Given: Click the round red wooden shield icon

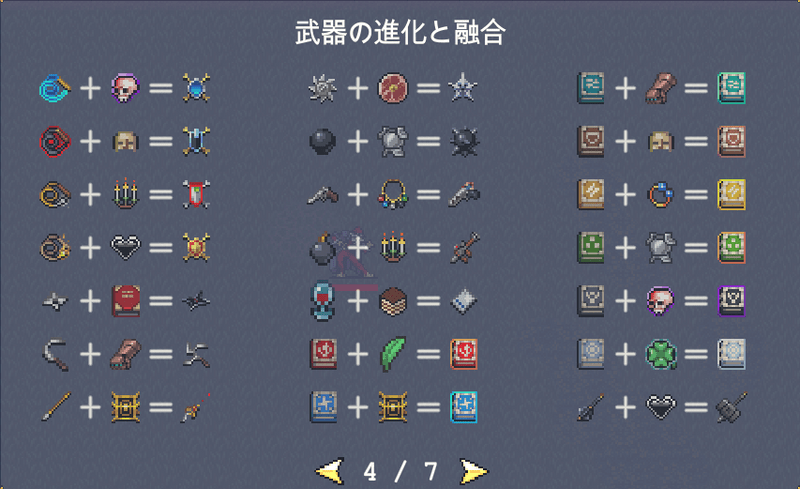Looking at the screenshot, I should click(x=393, y=88).
